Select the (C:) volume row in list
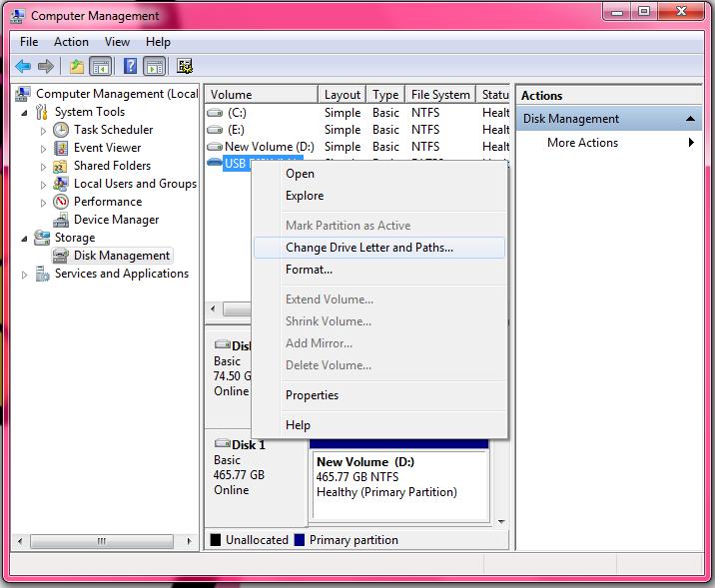The width and height of the screenshot is (715, 588). click(237, 113)
